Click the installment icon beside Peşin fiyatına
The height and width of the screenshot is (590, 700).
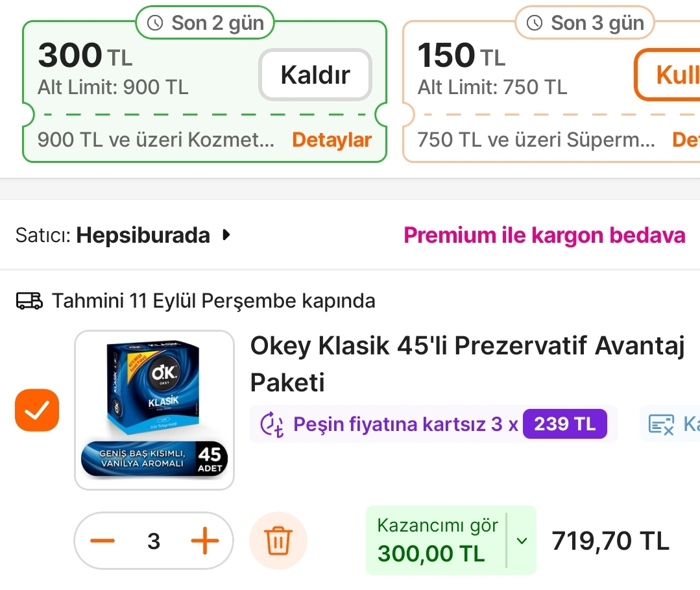click(x=271, y=424)
